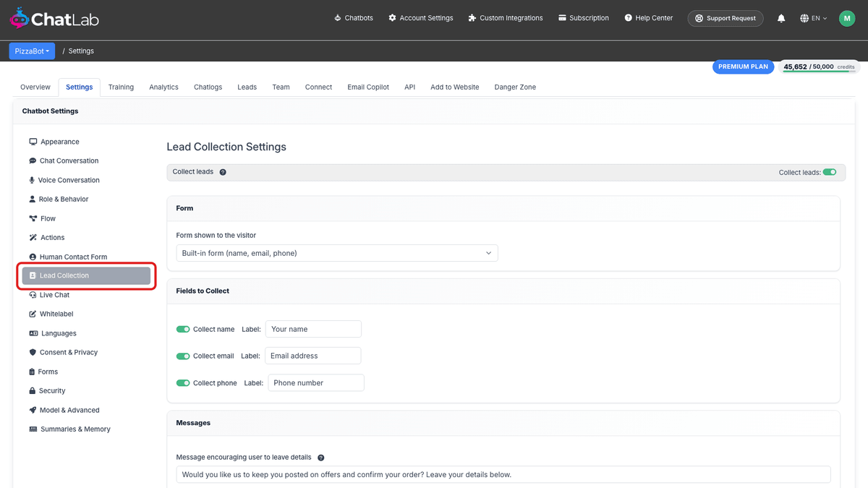
Task: Click the Live Chat headset icon
Action: point(33,295)
